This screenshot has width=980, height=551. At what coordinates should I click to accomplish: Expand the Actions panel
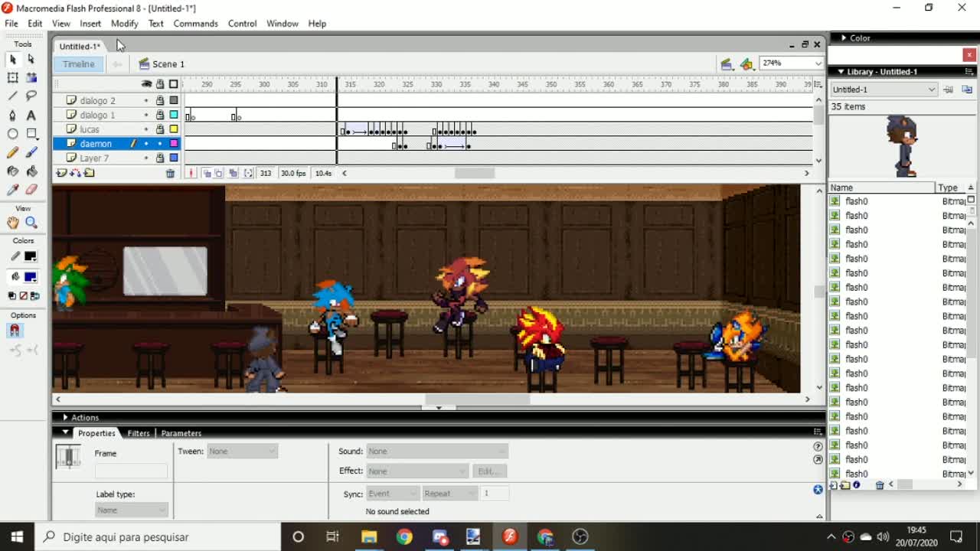click(x=66, y=418)
